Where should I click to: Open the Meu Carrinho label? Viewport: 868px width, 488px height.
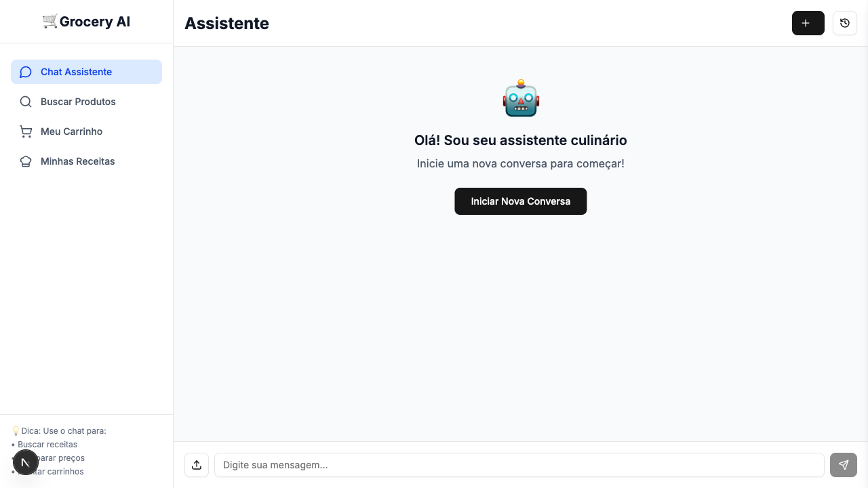(71, 131)
